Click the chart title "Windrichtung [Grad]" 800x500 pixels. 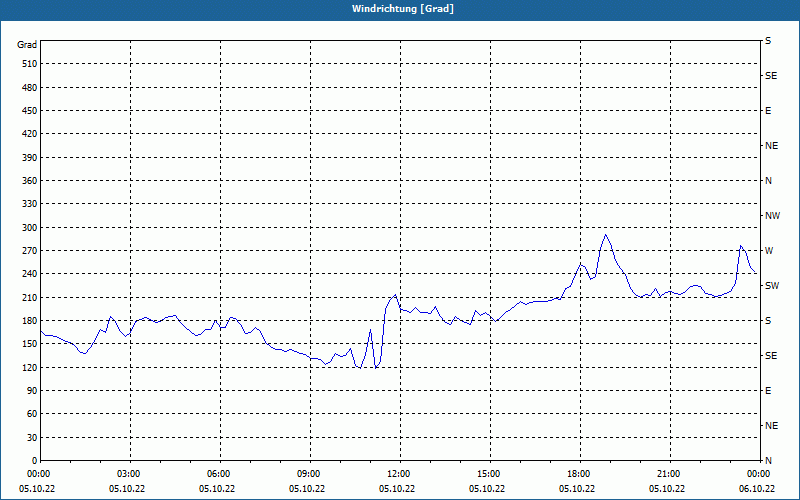(x=403, y=9)
